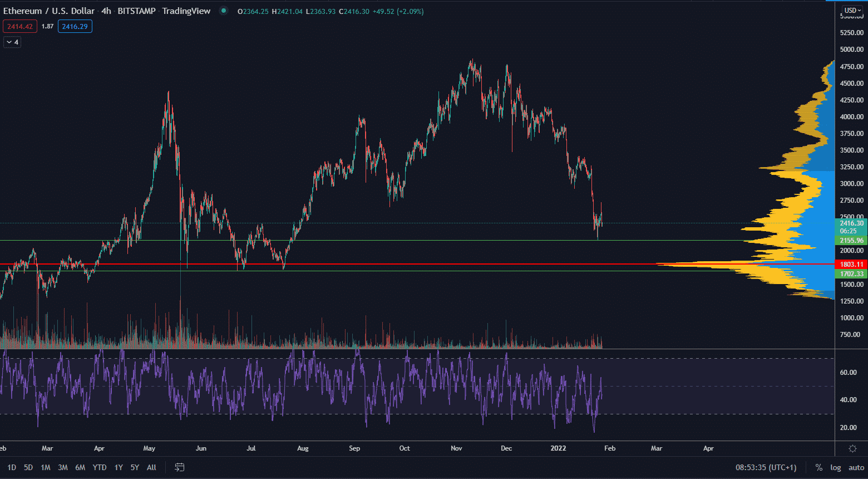Click the 1702.33 green price label
868x479 pixels.
point(851,274)
